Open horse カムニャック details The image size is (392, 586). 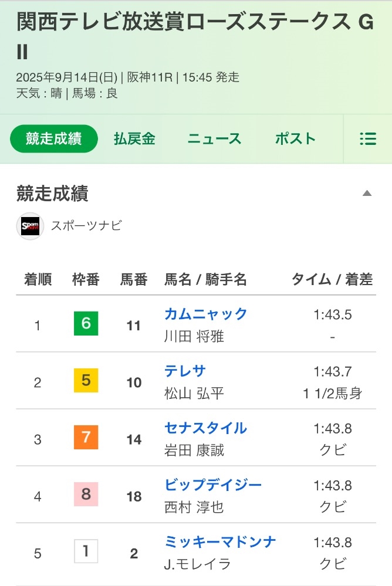[x=206, y=314]
